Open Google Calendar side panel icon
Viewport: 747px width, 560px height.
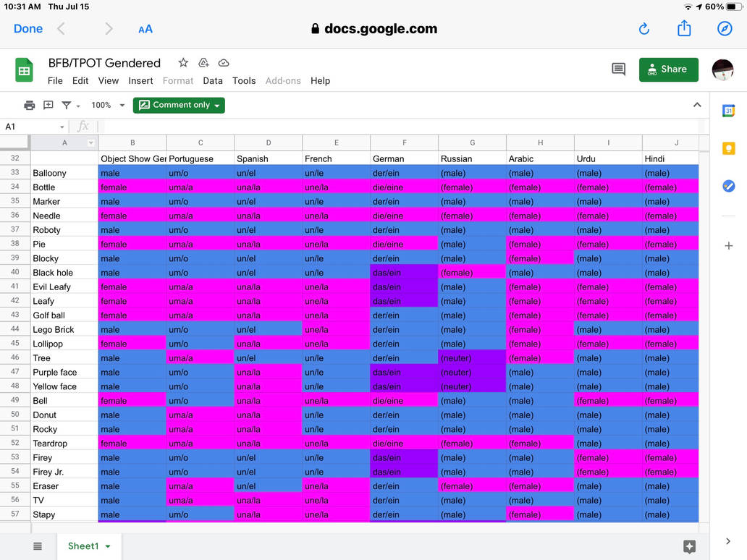(x=728, y=111)
